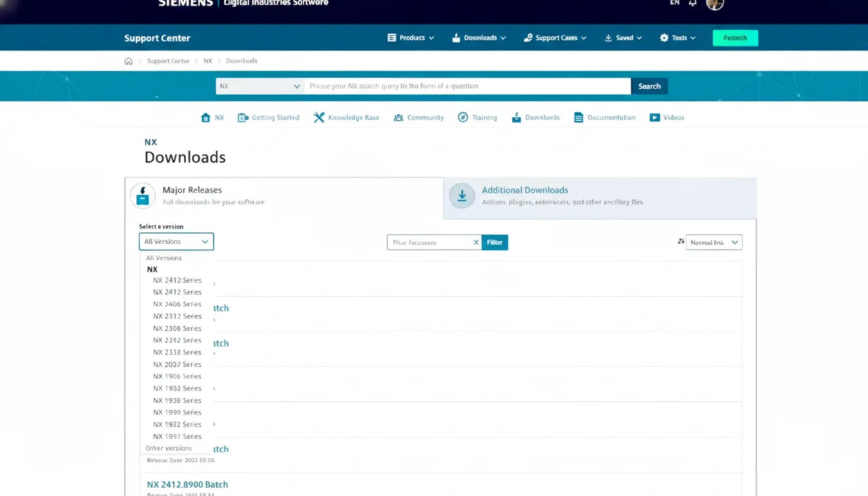868x496 pixels.
Task: Click Downloads at the end of the breadcrumb
Action: [242, 61]
